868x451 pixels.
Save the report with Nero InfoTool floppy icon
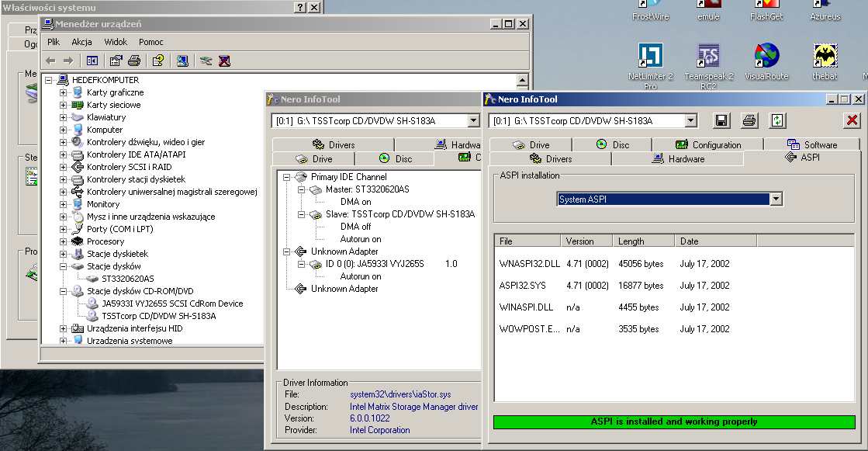pos(721,121)
